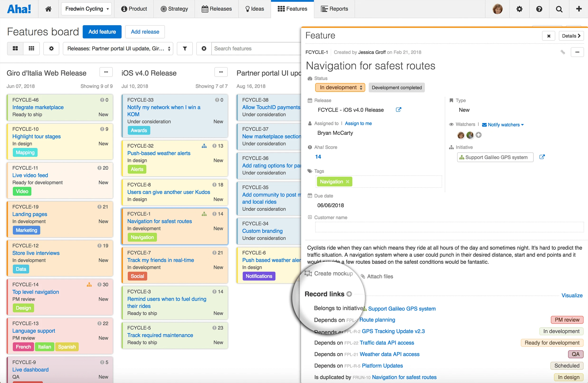The image size is (588, 383).
Task: Click the Search features input field
Action: (x=256, y=48)
